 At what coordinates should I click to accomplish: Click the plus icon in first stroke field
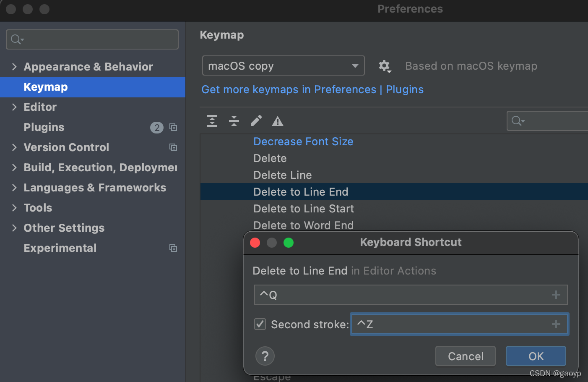(556, 295)
